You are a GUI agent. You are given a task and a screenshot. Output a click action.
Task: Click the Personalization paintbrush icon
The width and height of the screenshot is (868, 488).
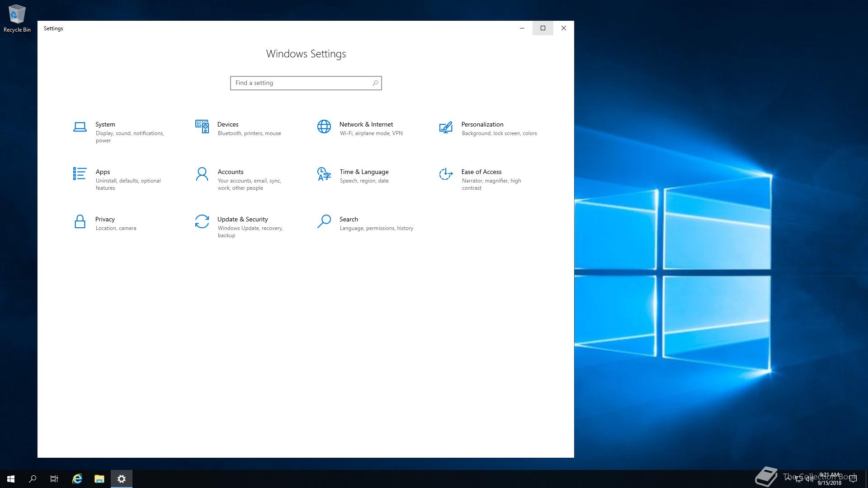(446, 127)
